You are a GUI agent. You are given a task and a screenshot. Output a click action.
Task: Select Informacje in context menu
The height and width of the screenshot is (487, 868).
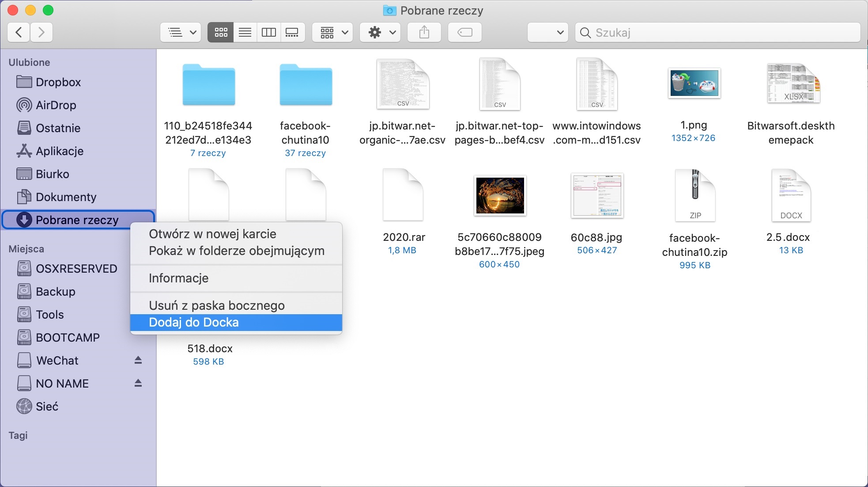(179, 278)
